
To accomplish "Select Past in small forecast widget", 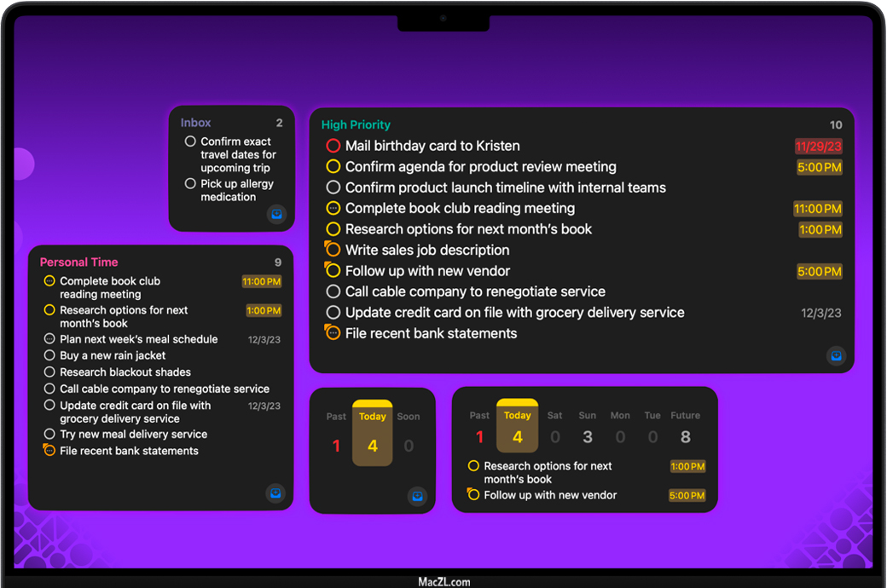I will click(x=336, y=433).
